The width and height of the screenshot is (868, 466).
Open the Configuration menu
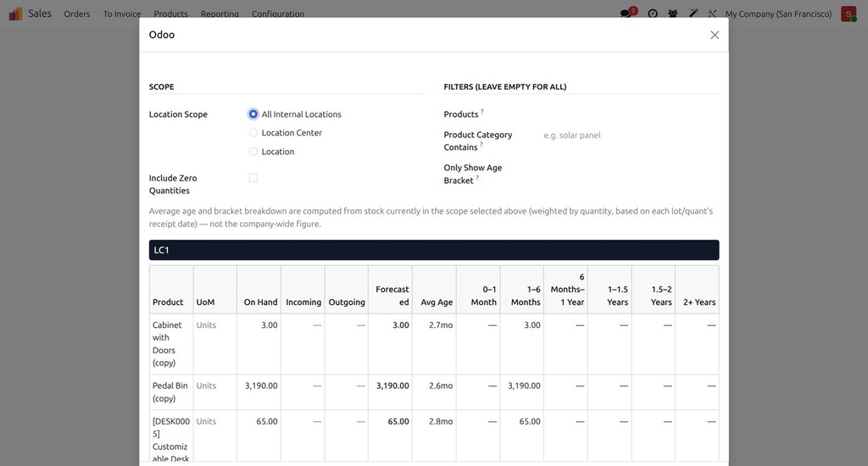[278, 14]
